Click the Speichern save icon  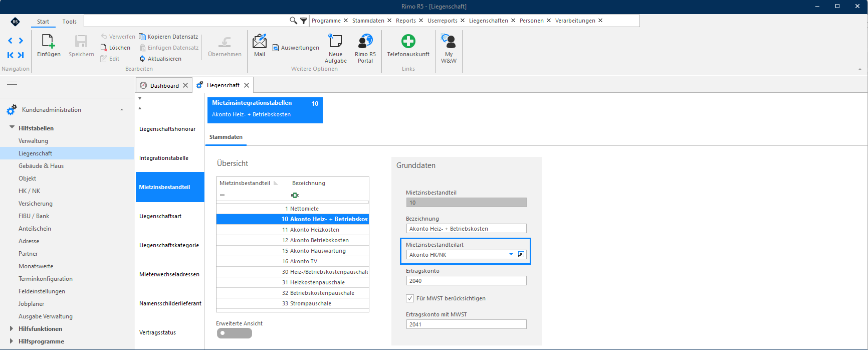click(x=81, y=41)
